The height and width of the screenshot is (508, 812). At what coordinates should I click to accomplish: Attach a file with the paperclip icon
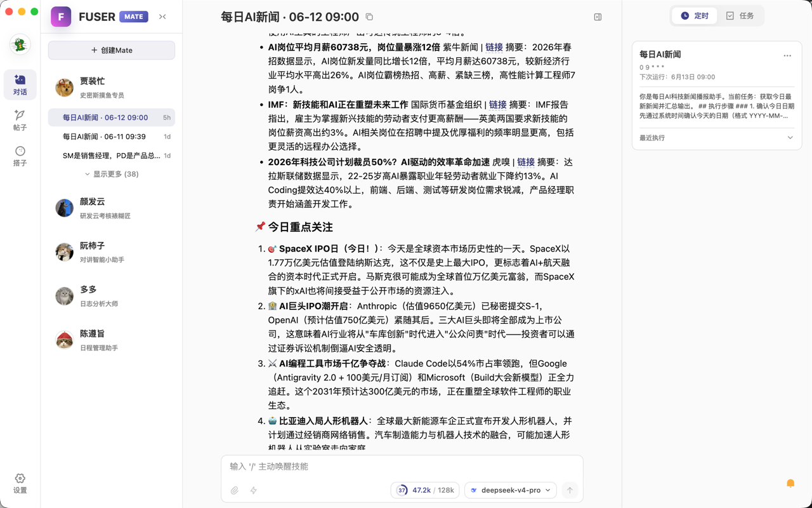(235, 490)
